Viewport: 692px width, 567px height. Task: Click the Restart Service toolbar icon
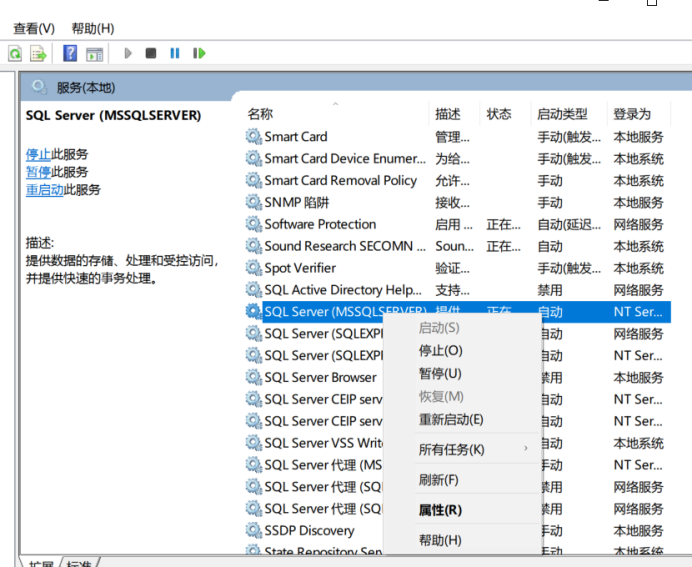(199, 53)
